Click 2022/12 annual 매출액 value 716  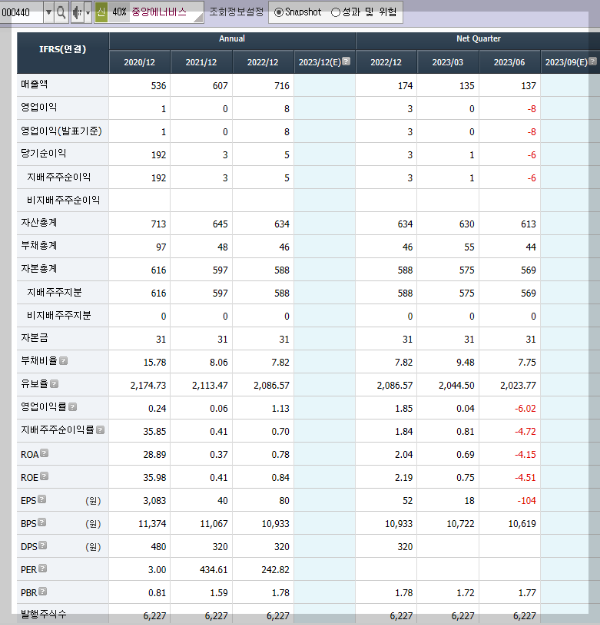point(282,86)
